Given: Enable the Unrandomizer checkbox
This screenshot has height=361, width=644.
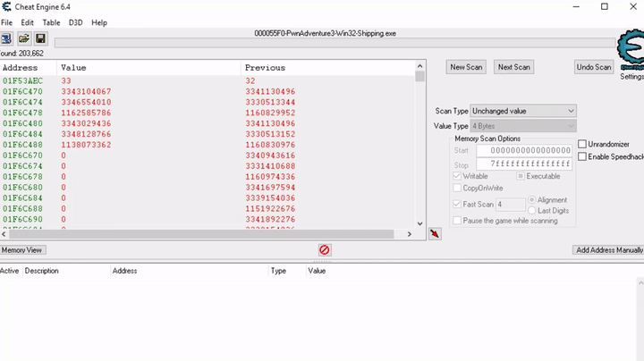Looking at the screenshot, I should tap(582, 144).
